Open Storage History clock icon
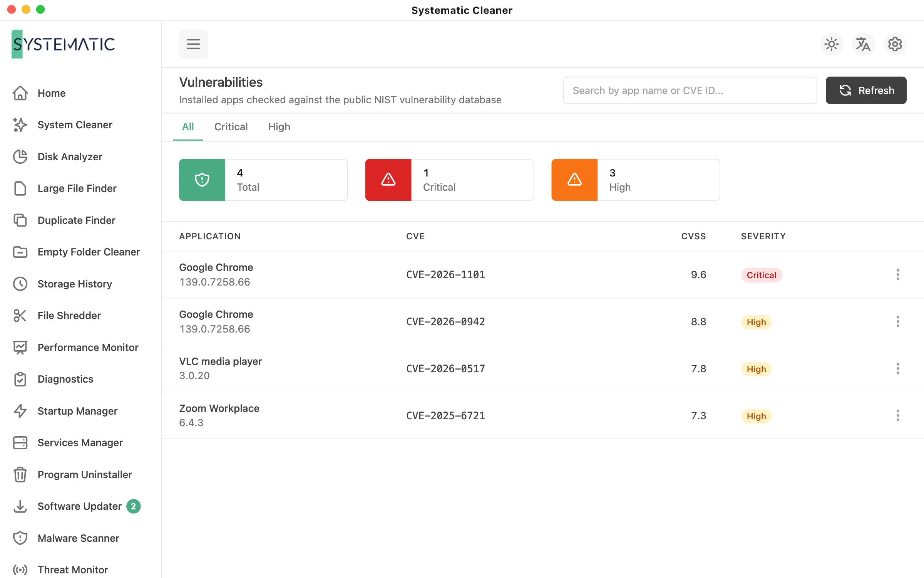Image resolution: width=924 pixels, height=578 pixels. coord(20,284)
